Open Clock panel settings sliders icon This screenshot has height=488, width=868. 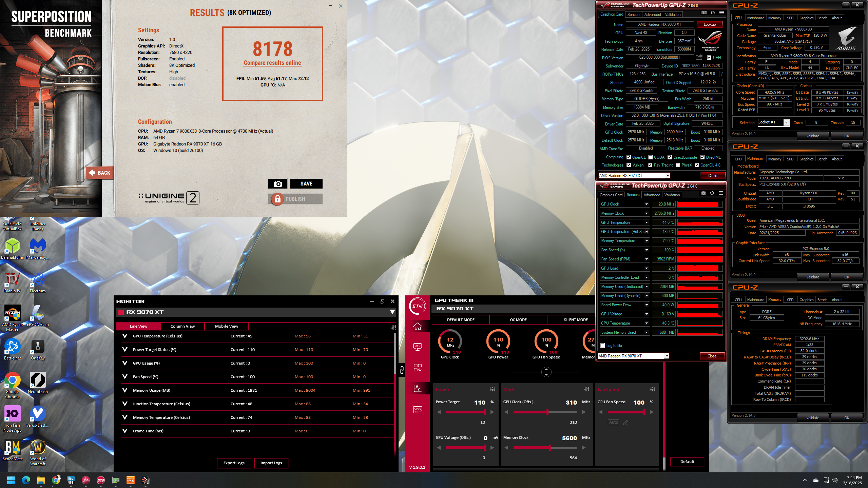coord(587,389)
